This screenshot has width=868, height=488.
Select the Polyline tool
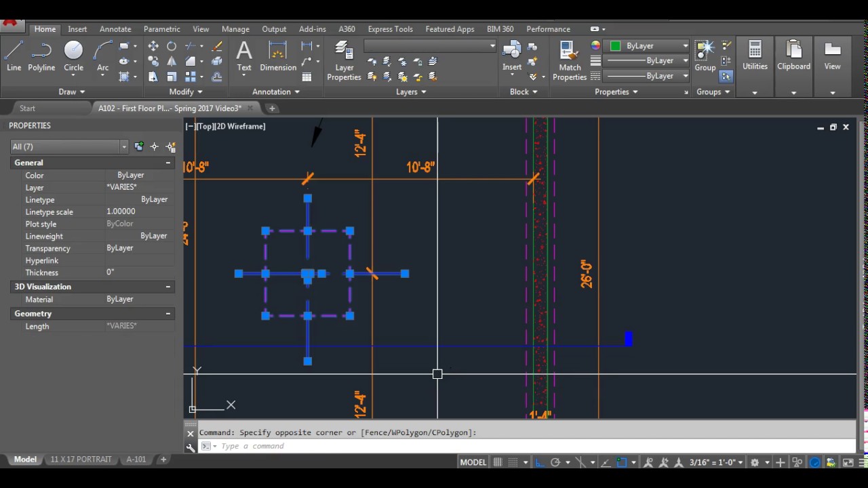tap(41, 56)
